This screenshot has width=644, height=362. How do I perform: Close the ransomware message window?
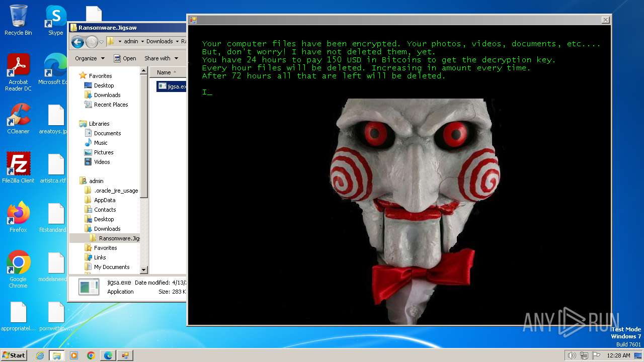[606, 20]
